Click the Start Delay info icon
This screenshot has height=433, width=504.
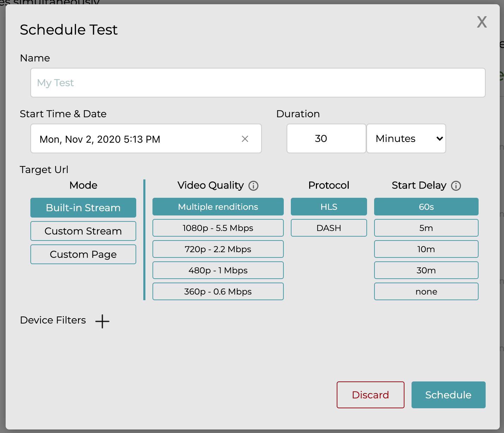(456, 186)
